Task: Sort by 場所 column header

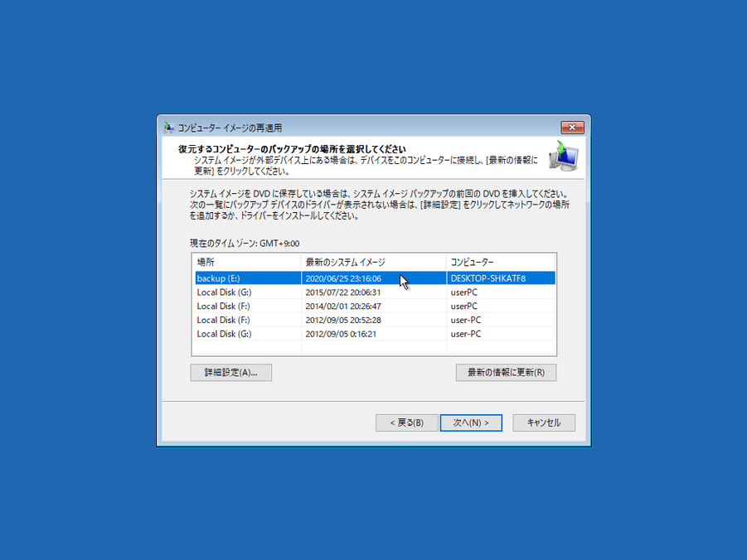Action: coord(248,262)
